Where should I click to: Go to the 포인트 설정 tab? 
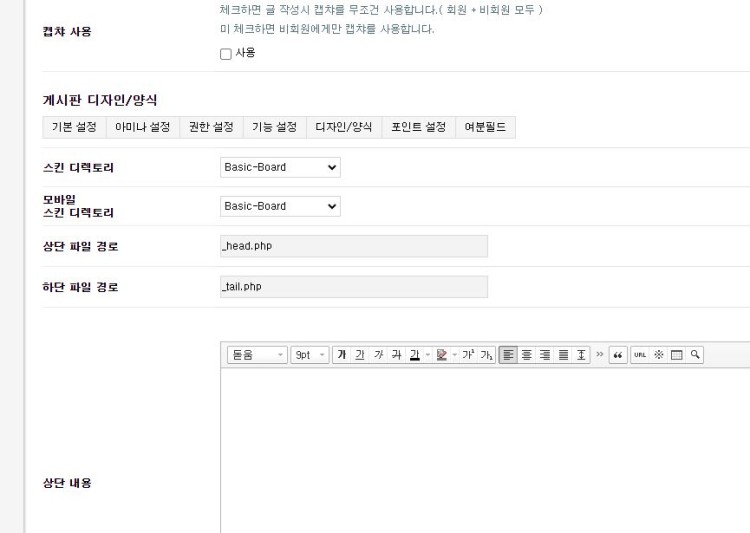[418, 127]
